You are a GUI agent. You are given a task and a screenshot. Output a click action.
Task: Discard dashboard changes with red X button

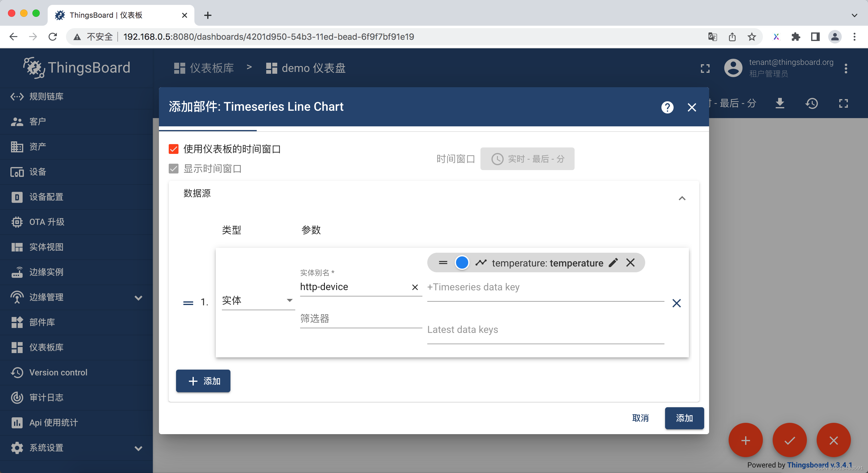click(834, 440)
